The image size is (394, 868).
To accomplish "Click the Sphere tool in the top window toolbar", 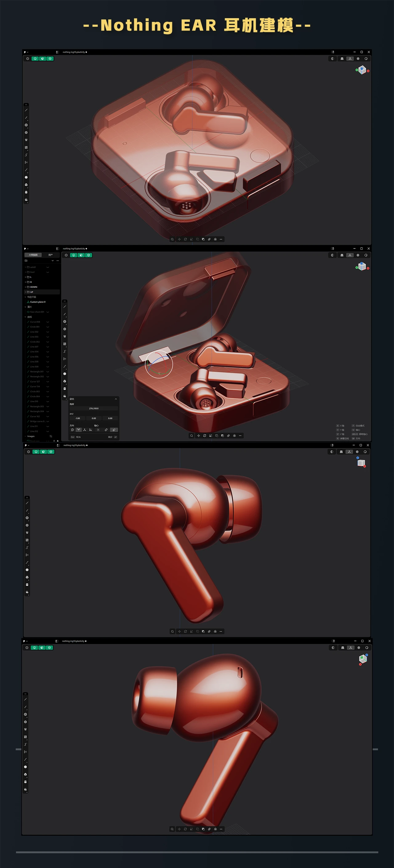I will pyautogui.click(x=26, y=177).
